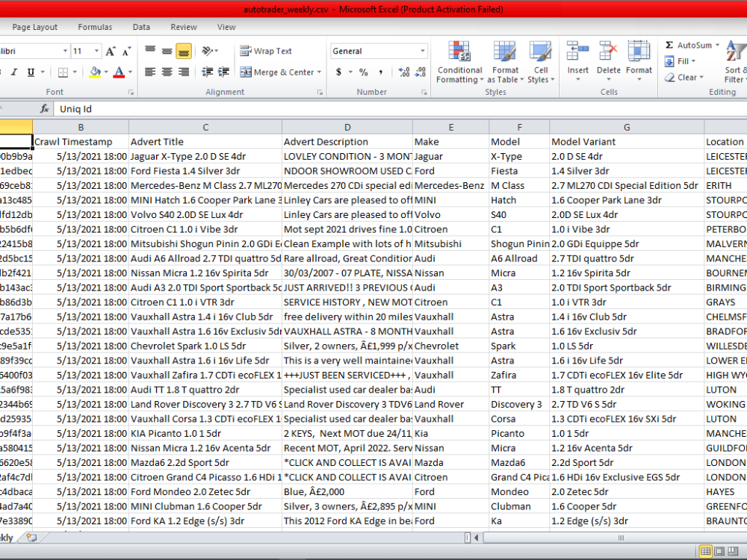Open Format cells menu
Screen dimensions: 747x560
pos(639,62)
